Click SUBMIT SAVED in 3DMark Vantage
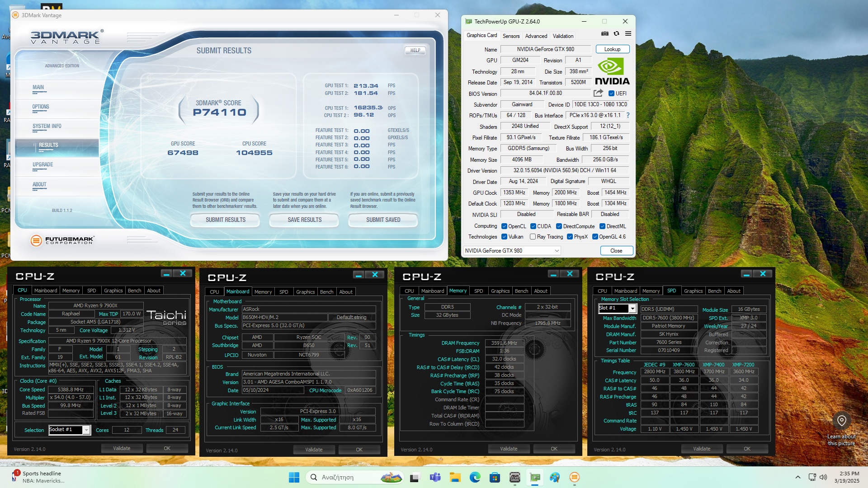 pos(383,220)
